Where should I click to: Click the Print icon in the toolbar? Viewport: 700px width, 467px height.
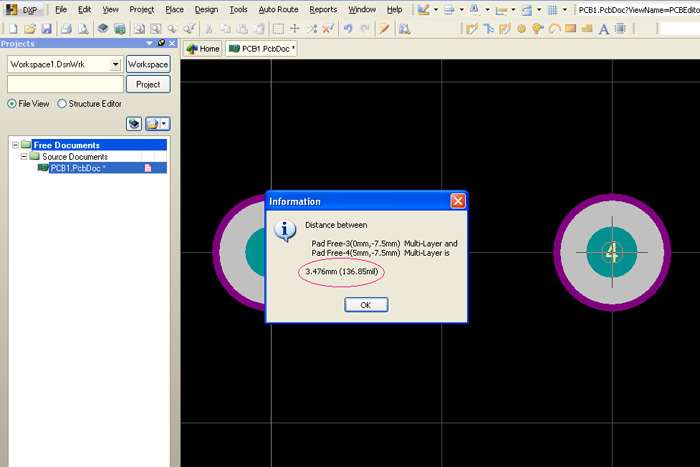click(x=65, y=29)
